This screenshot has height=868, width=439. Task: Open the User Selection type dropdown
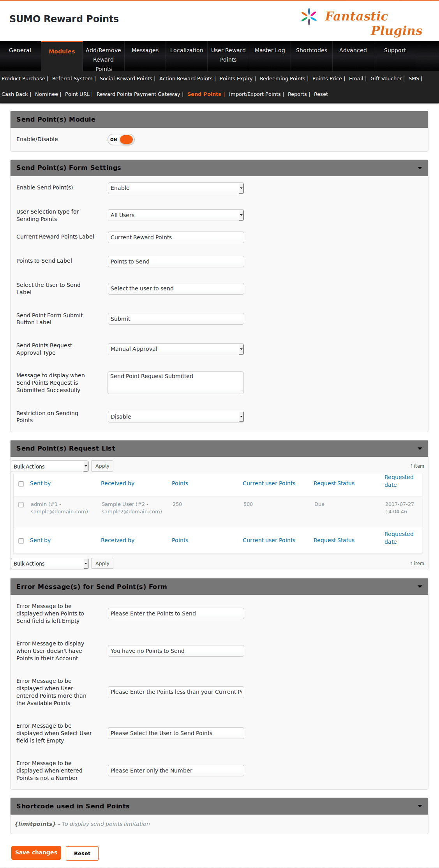[176, 215]
